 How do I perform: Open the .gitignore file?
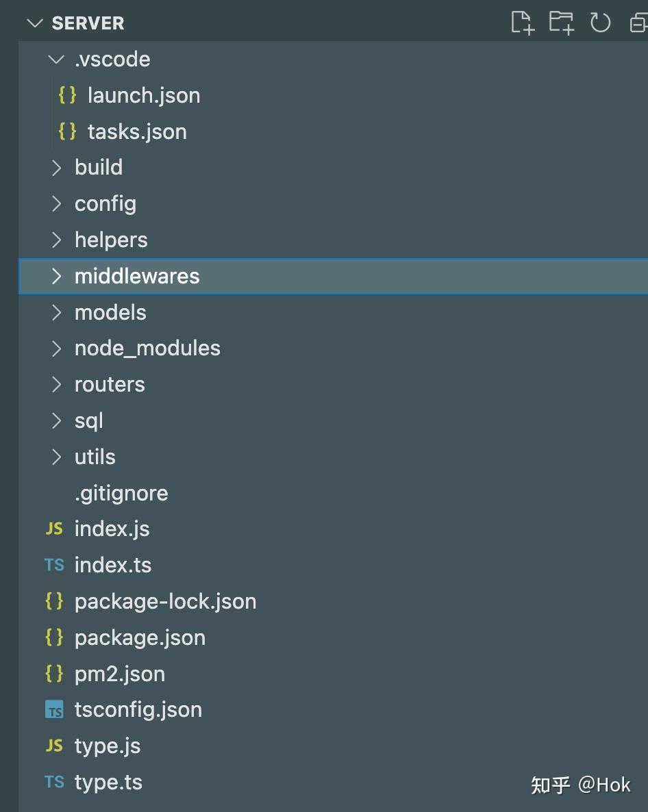121,493
